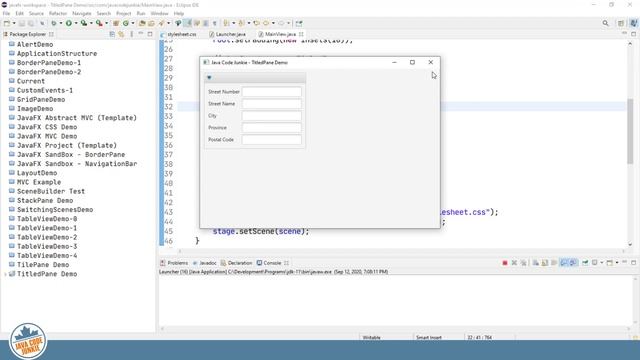This screenshot has height=360, width=640.
Task: Expand the TitledPane Demo project node
Action: (x=5, y=274)
